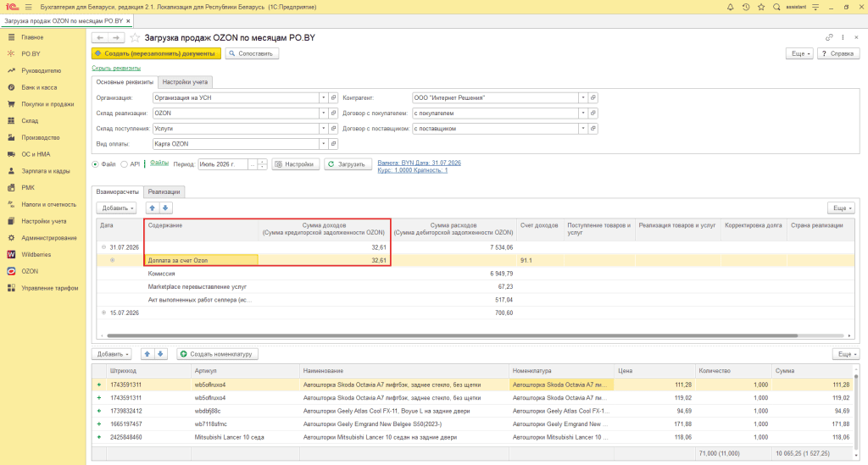Screen dimensions: 868x465
Task: Open the Главное section
Action: coord(32,37)
